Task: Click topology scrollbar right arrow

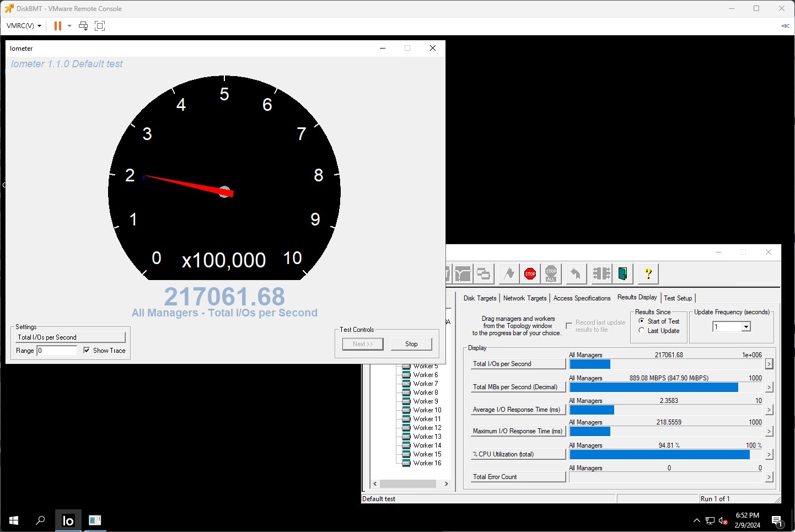Action: click(x=446, y=483)
